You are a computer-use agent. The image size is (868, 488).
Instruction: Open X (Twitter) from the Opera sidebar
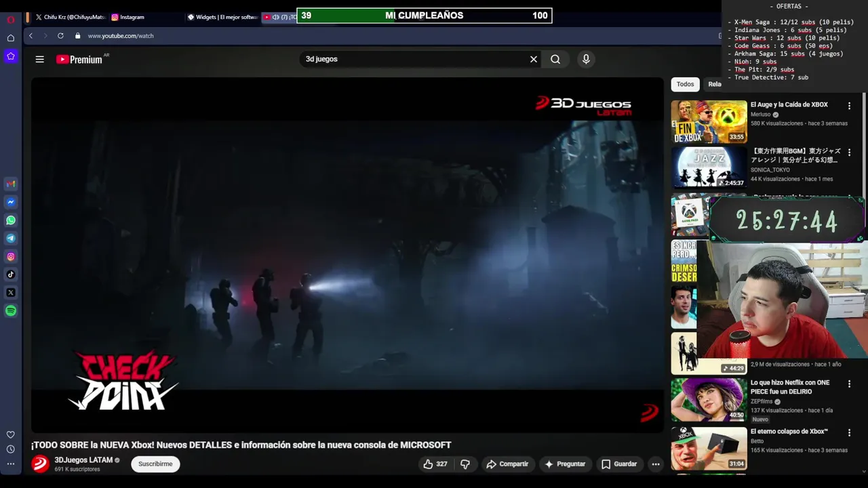point(11,293)
